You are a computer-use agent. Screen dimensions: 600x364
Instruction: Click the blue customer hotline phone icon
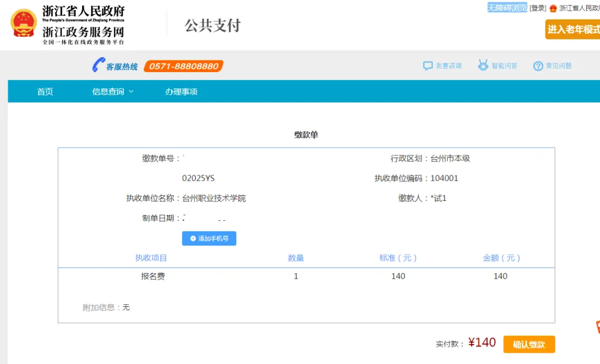(98, 65)
